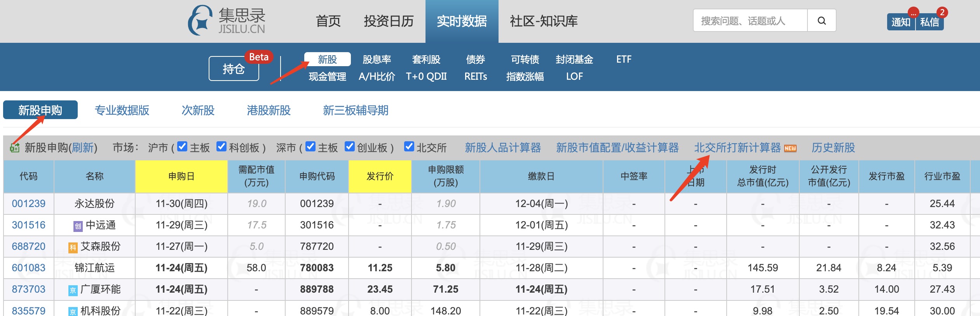Open the 私信 private messages button
The image size is (980, 316).
(929, 22)
